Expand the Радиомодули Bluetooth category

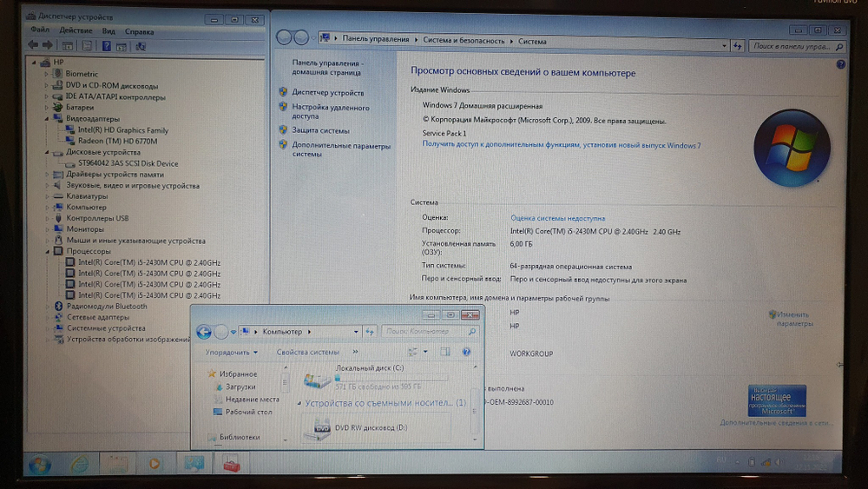pos(48,307)
